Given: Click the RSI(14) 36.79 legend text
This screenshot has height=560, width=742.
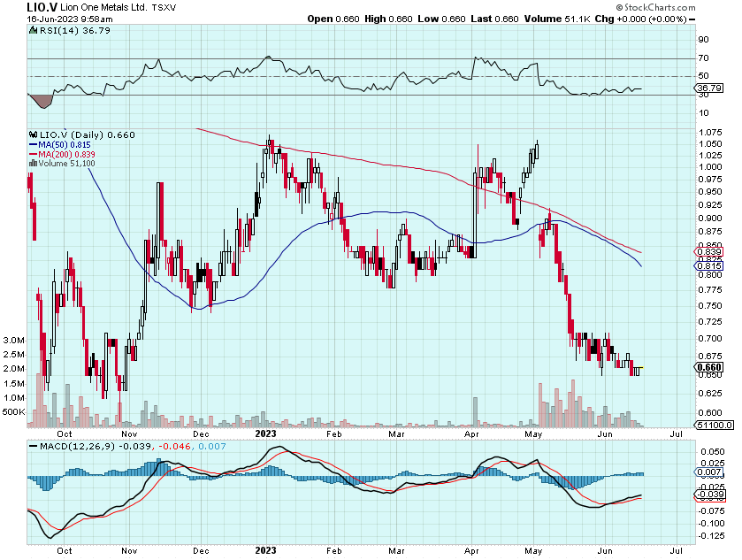Looking at the screenshot, I should (x=75, y=31).
